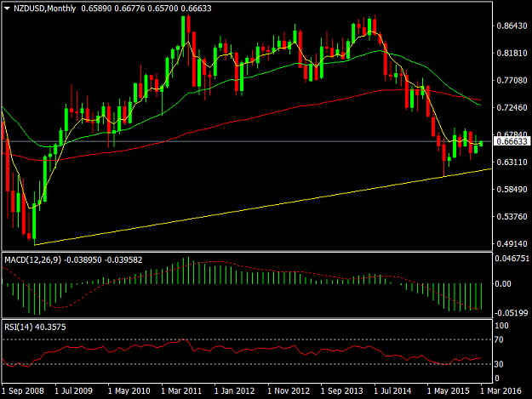Viewport: 532px width, 399px height.
Task: Click the 0.86430 price scale value
Action: click(x=512, y=26)
